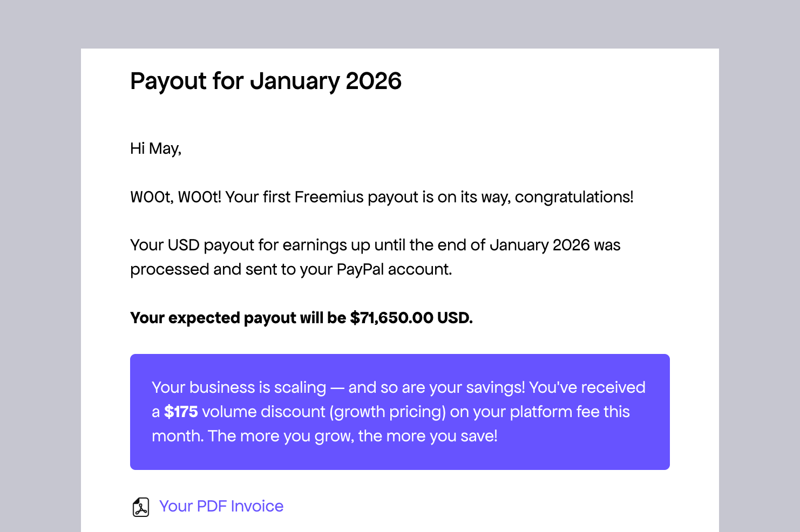Click the Hi May greeting text
This screenshot has width=800, height=532.
coord(155,148)
